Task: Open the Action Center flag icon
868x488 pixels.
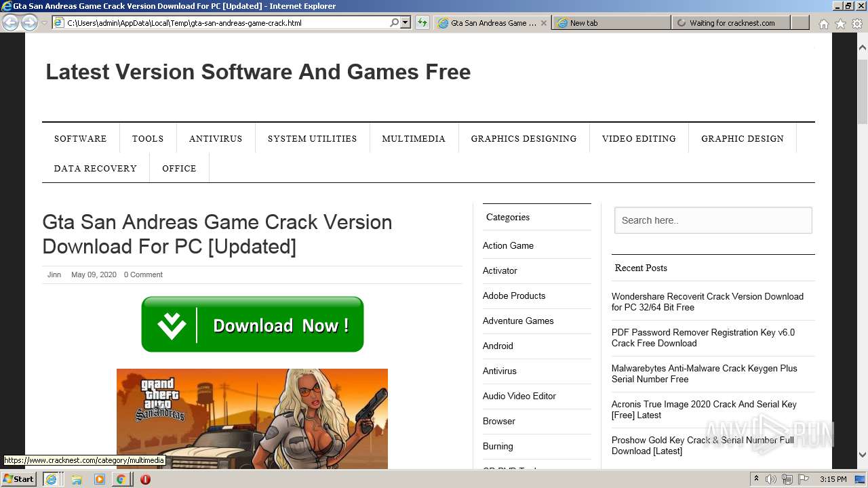Action: point(804,479)
